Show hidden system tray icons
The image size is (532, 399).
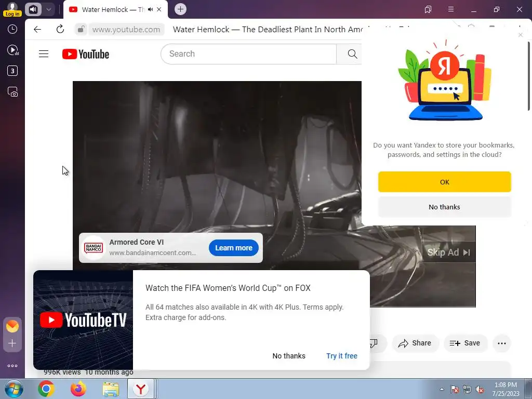coord(442,389)
